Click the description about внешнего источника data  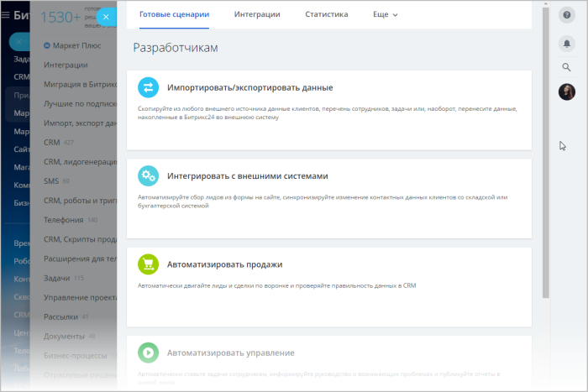[x=327, y=112]
